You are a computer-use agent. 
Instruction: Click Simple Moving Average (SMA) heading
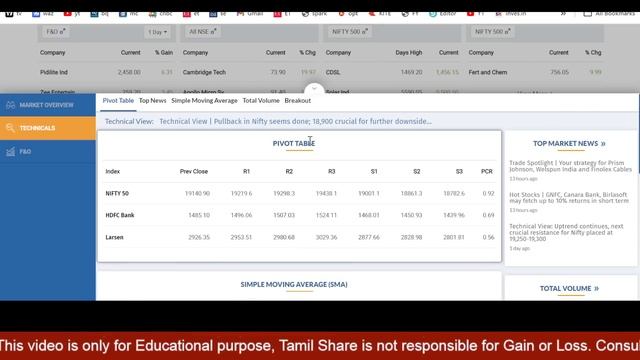[294, 284]
